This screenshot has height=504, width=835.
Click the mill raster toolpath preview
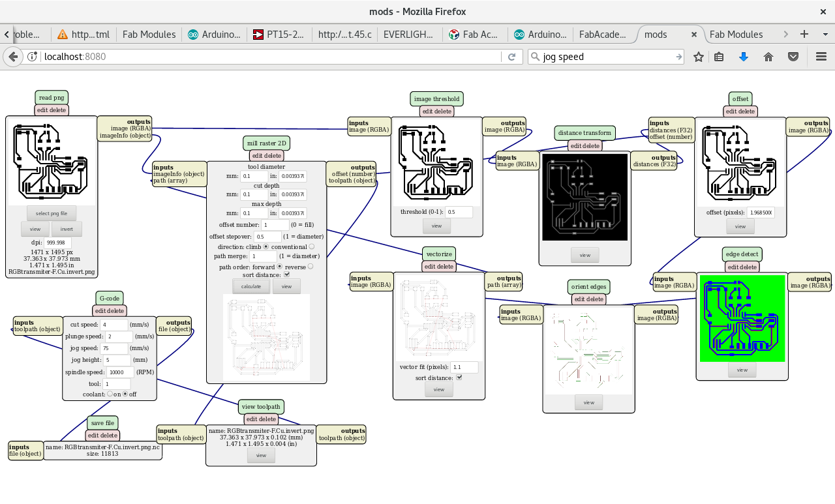(266, 337)
